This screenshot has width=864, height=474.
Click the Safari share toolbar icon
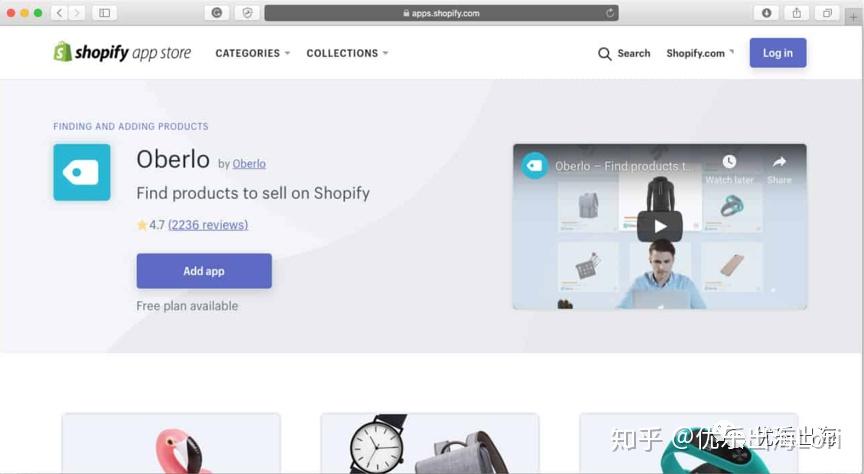797,13
